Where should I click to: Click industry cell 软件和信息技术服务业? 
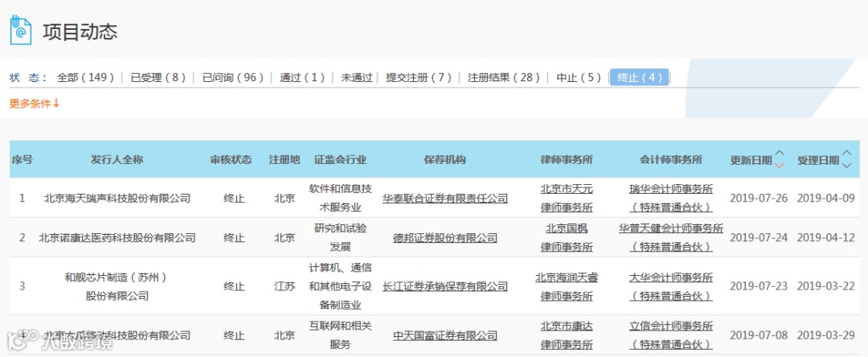pos(341,198)
